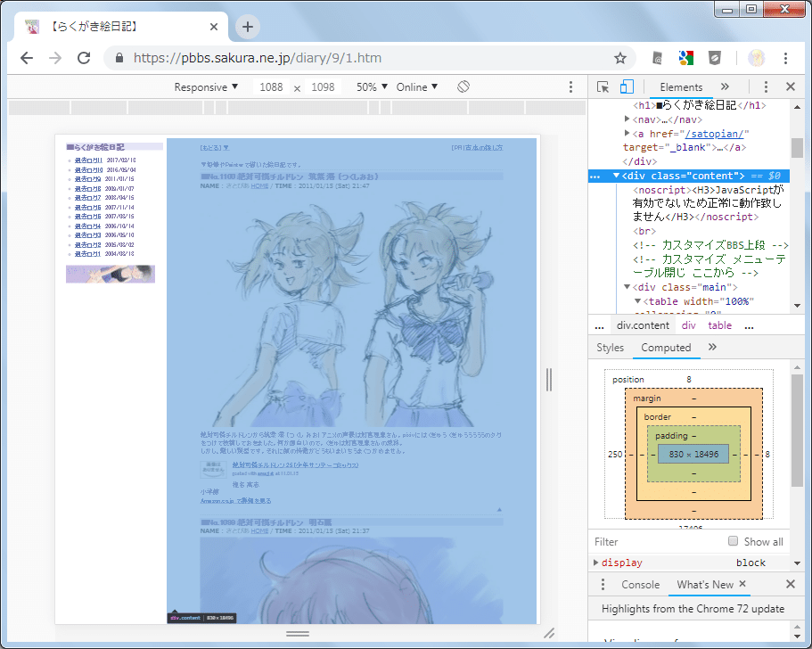Click the viewport right resize handle

pos(548,379)
